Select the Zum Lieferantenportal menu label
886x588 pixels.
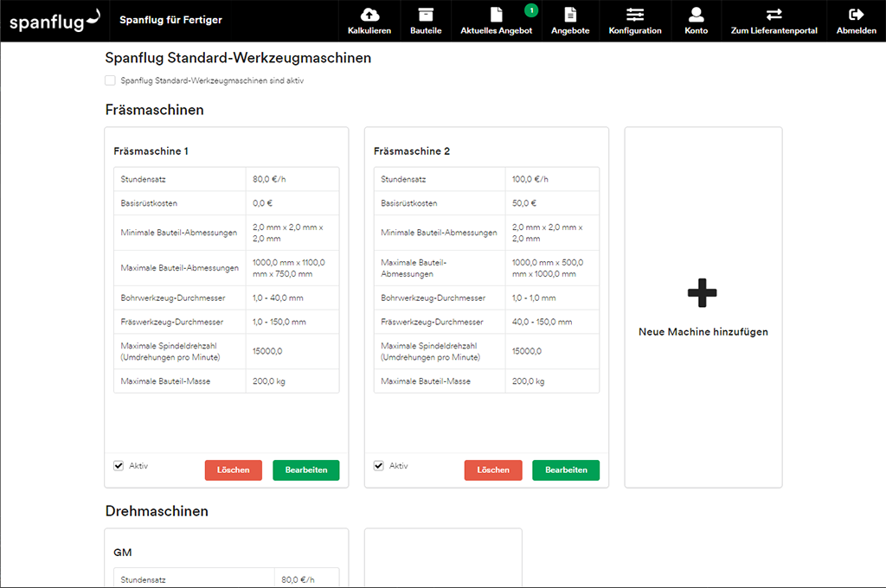pyautogui.click(x=774, y=30)
